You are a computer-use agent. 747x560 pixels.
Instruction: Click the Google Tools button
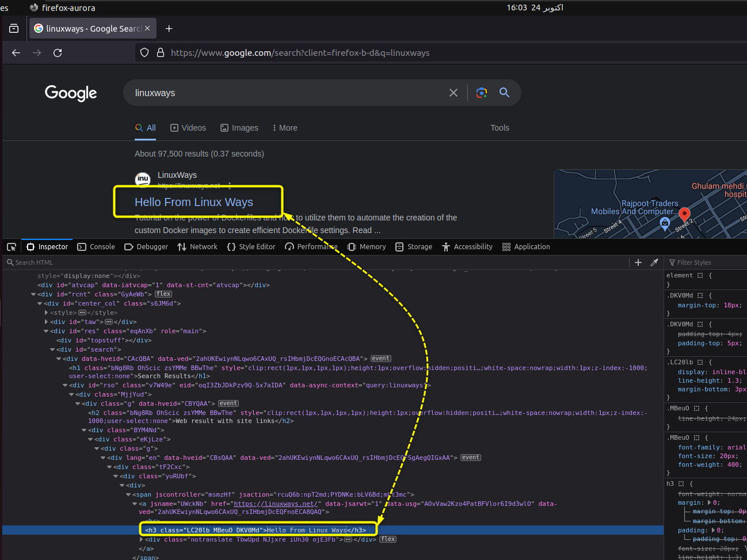click(x=500, y=128)
